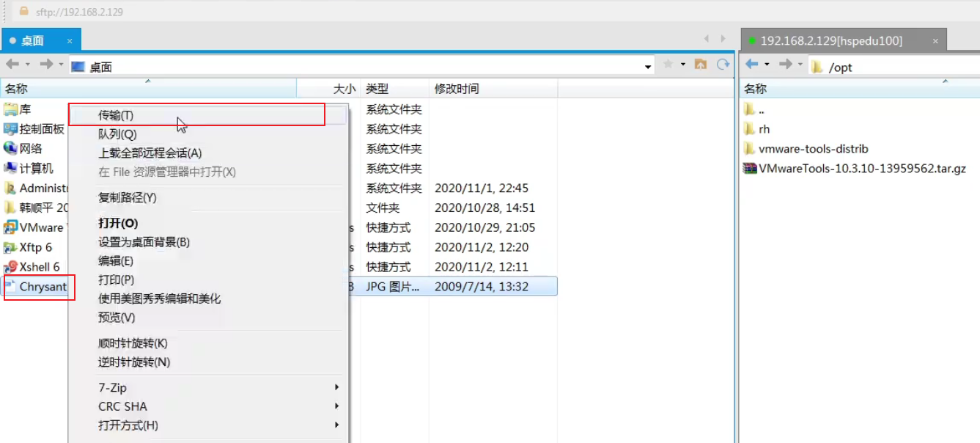The height and width of the screenshot is (443, 980).
Task: Sort local files by 名称 column
Action: click(148, 89)
